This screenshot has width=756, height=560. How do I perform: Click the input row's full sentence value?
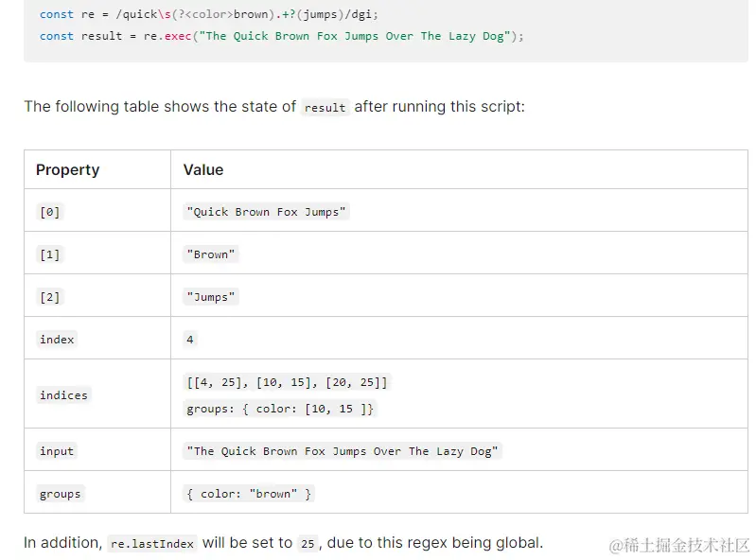point(342,451)
